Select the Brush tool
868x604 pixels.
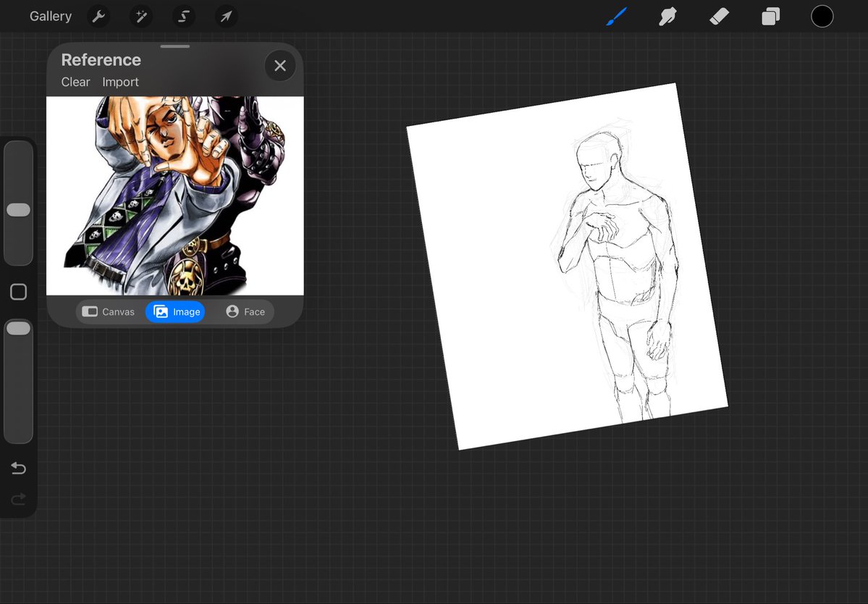(616, 17)
